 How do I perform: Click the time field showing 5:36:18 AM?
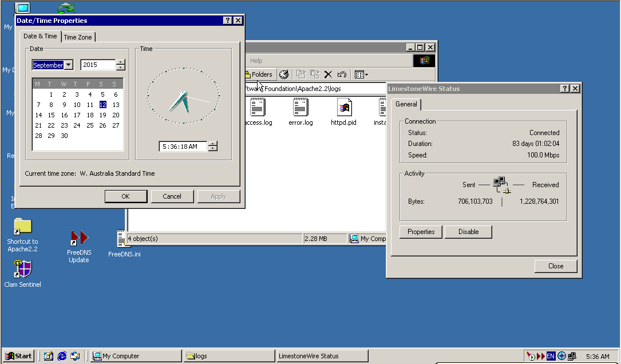coord(183,147)
